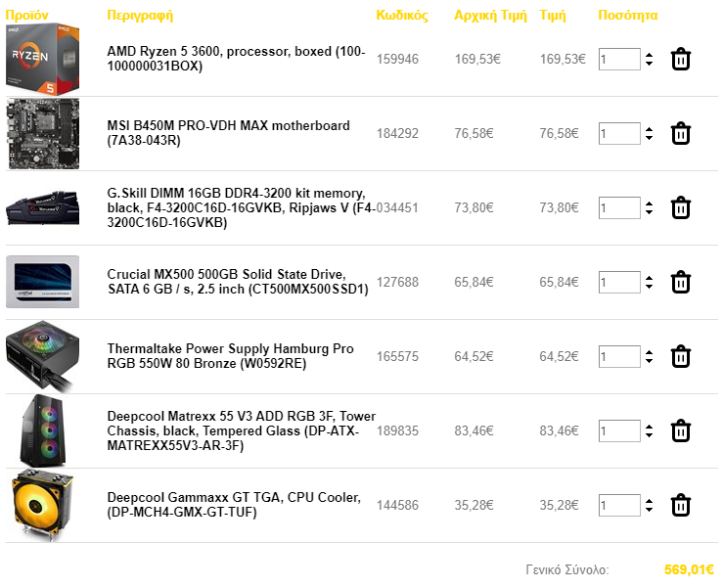Click quantity field for Thermaltake Power Supply
The image size is (723, 588).
(619, 356)
